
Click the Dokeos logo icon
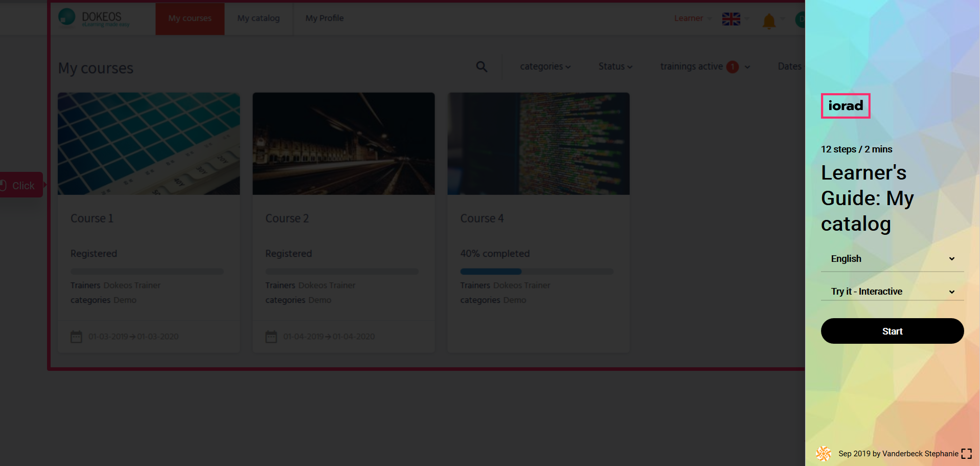click(x=67, y=17)
